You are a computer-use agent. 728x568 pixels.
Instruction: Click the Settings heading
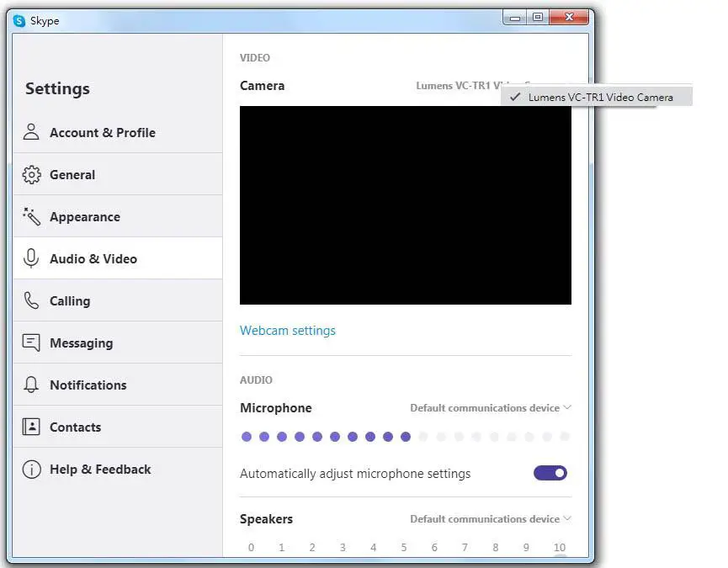[x=56, y=88]
